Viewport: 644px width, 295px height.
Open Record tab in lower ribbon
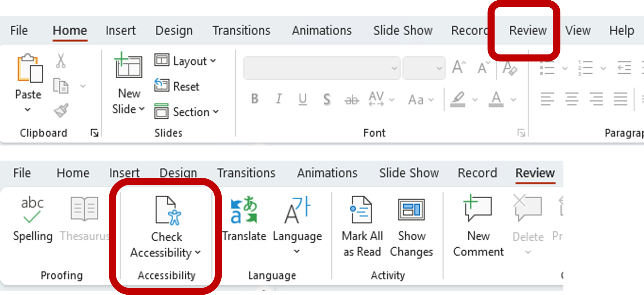pos(477,173)
